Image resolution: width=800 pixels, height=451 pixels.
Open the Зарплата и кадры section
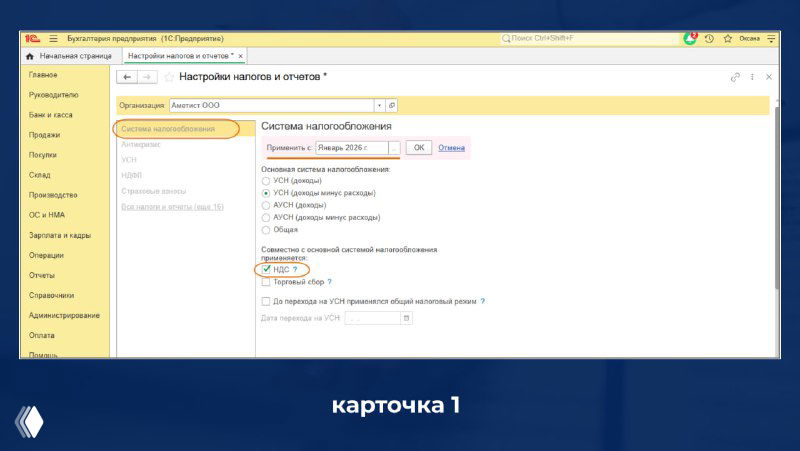(x=60, y=236)
